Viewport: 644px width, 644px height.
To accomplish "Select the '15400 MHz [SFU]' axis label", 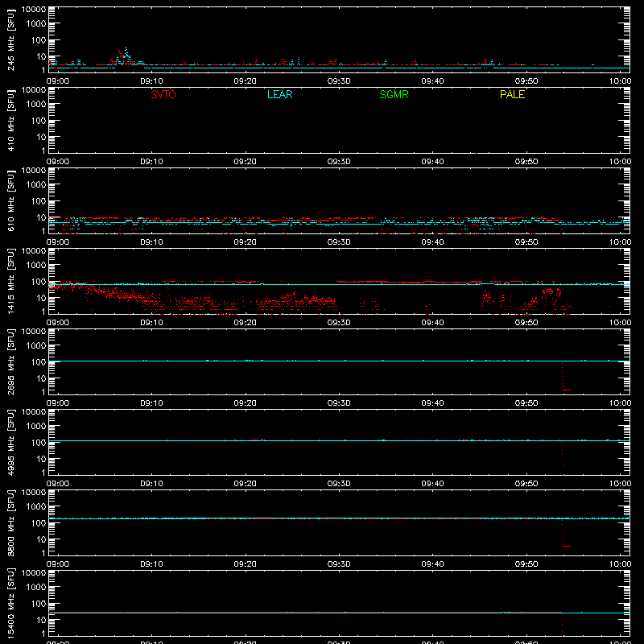I will click(11, 603).
